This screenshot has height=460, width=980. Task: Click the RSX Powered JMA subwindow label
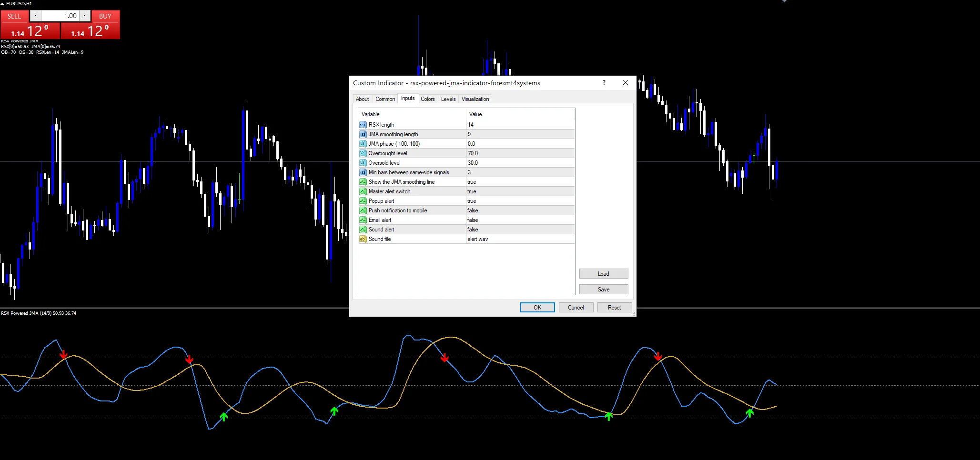[x=39, y=313]
